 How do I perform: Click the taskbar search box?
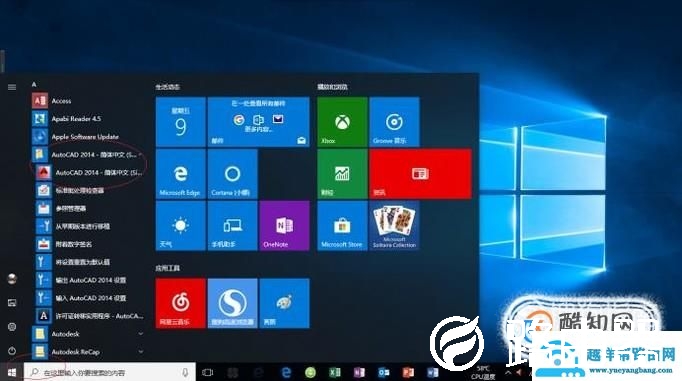109,372
